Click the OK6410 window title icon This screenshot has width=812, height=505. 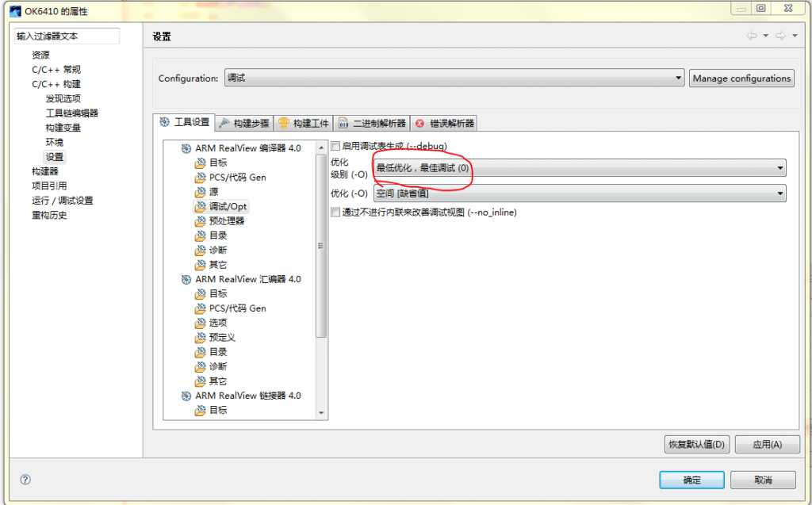(x=16, y=11)
